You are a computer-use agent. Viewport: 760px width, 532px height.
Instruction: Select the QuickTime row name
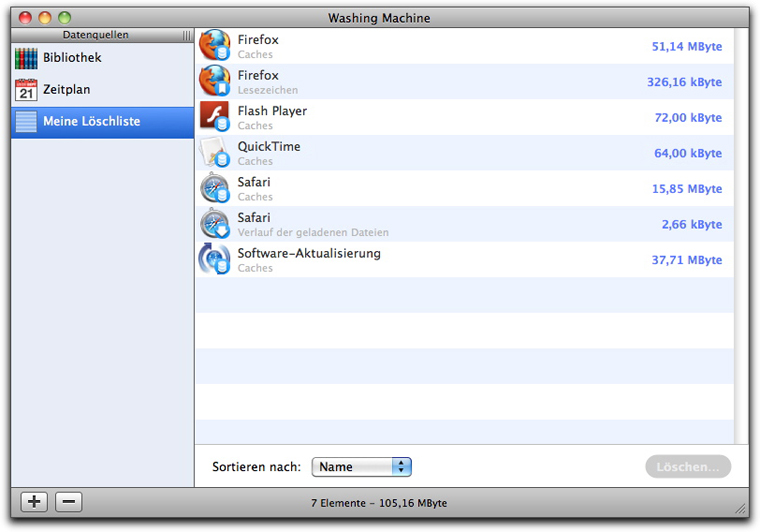(269, 146)
